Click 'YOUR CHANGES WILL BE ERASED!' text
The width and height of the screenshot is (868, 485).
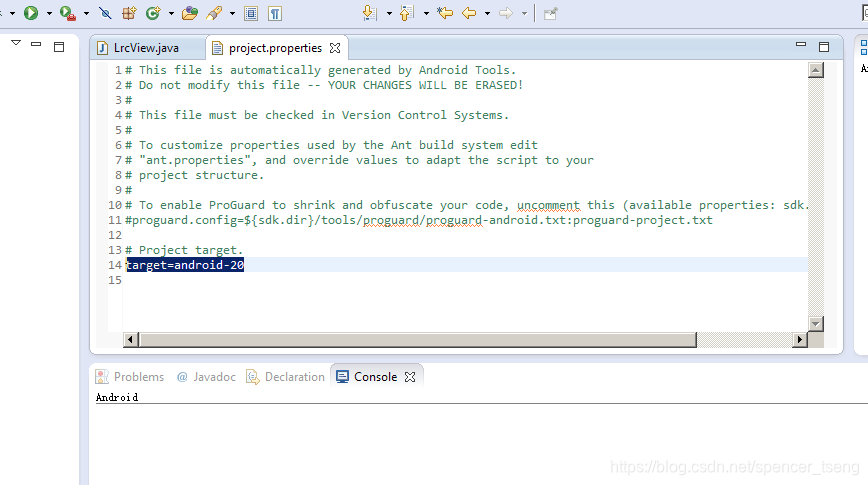[x=425, y=85]
